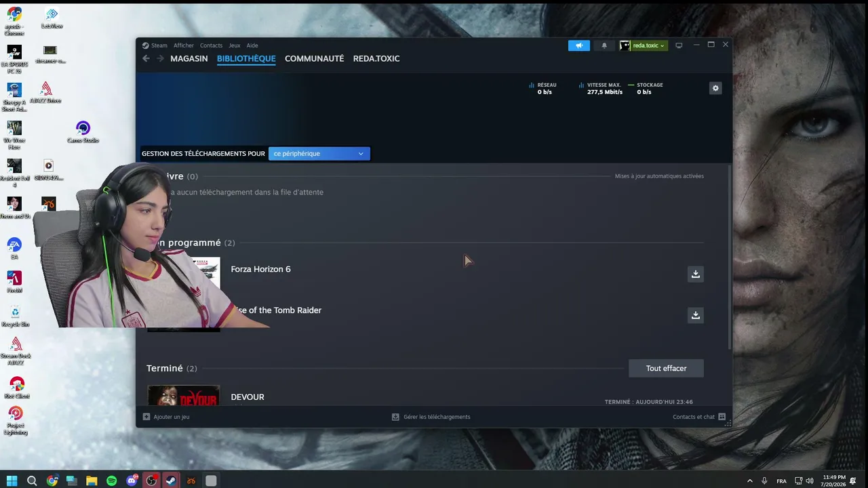Open File Explorer from the taskbar
The height and width of the screenshot is (488, 868).
92,481
